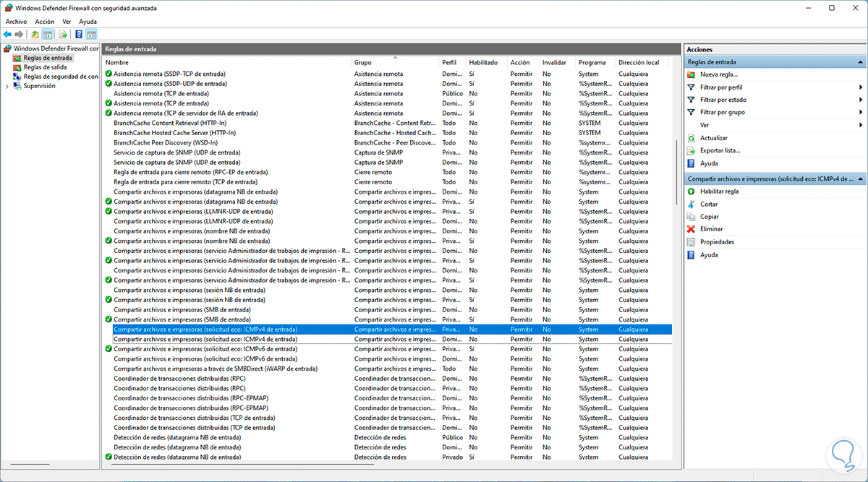Select the Reglas de entrada tree icon
The width and height of the screenshot is (868, 482).
17,58
